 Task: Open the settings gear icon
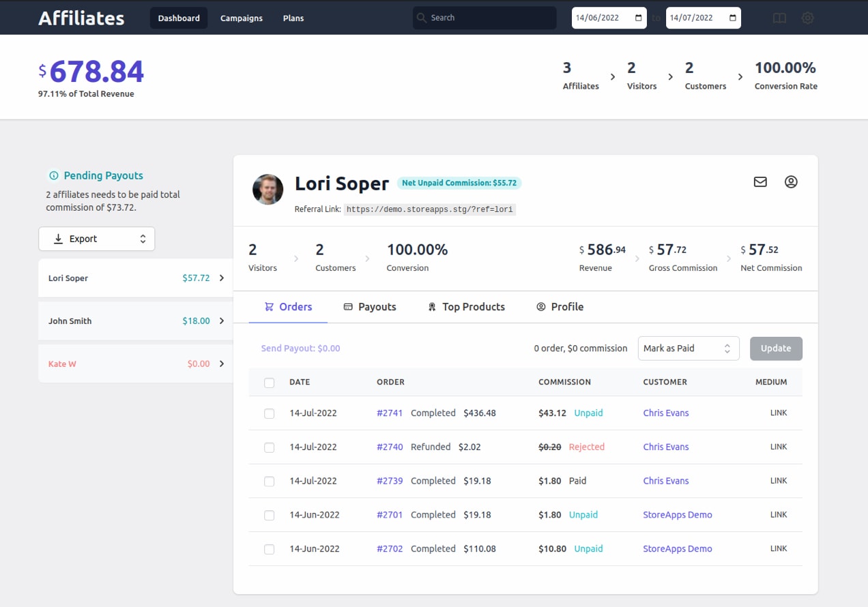point(807,18)
